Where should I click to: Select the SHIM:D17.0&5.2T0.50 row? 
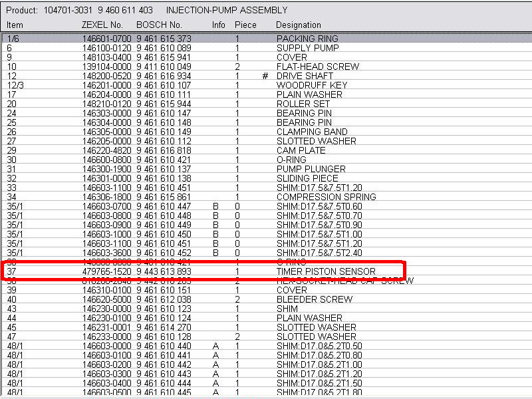267,346
